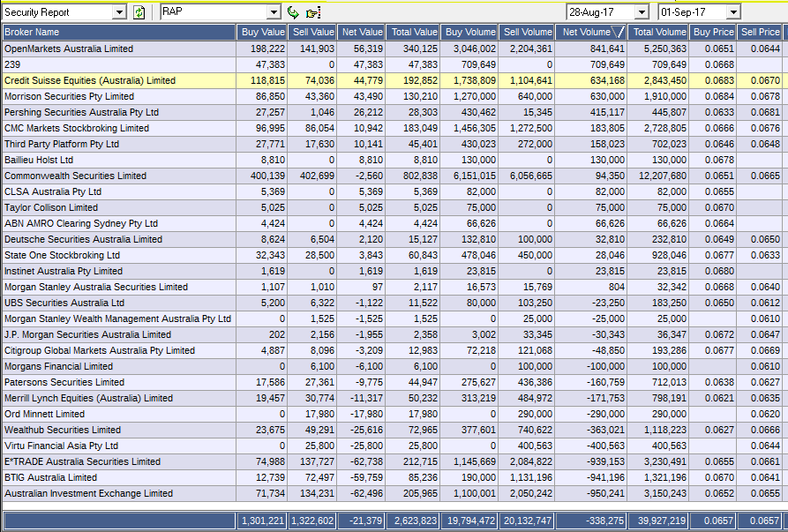This screenshot has width=788, height=532.
Task: Sort by the Total Value column header
Action: pyautogui.click(x=413, y=32)
